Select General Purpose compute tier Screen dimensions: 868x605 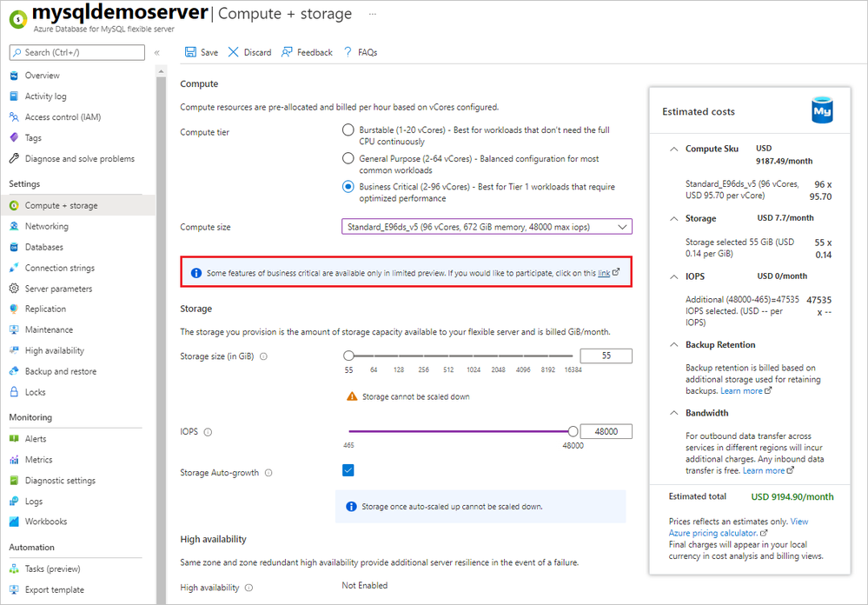point(348,159)
